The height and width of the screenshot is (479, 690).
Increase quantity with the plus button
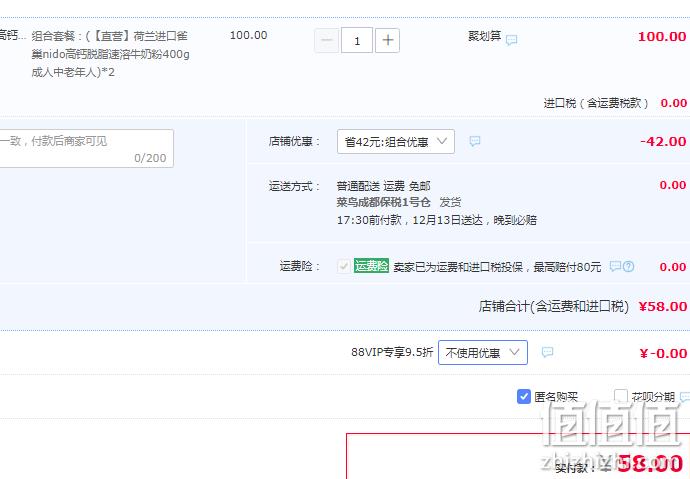pos(387,40)
